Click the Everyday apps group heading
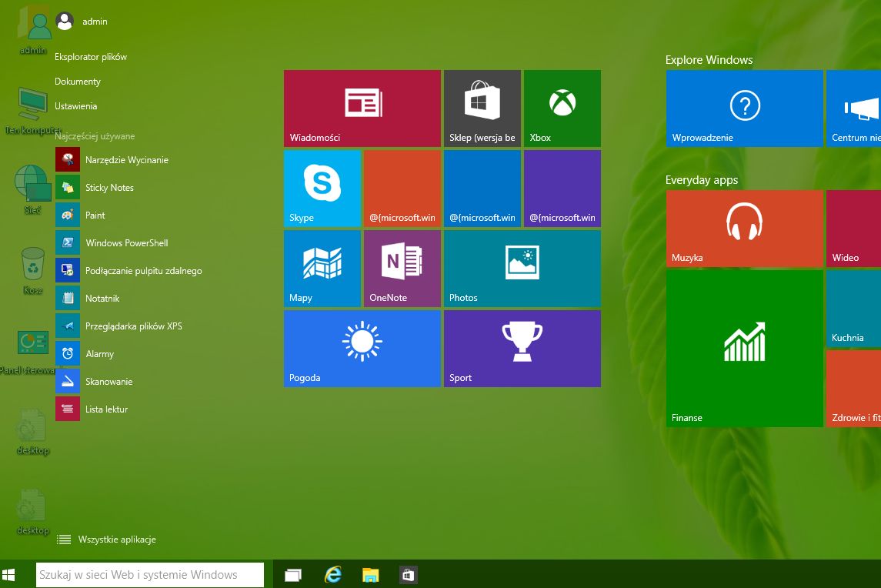This screenshot has height=588, width=881. click(701, 180)
